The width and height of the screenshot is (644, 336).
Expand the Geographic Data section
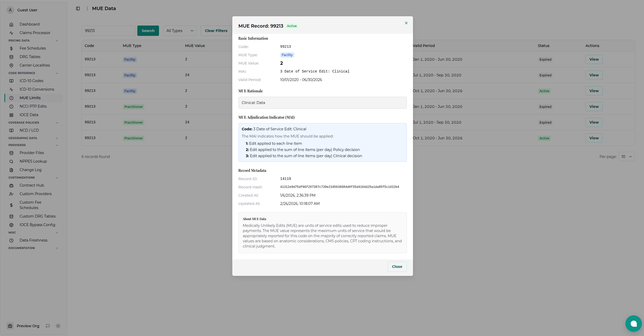tap(33, 138)
